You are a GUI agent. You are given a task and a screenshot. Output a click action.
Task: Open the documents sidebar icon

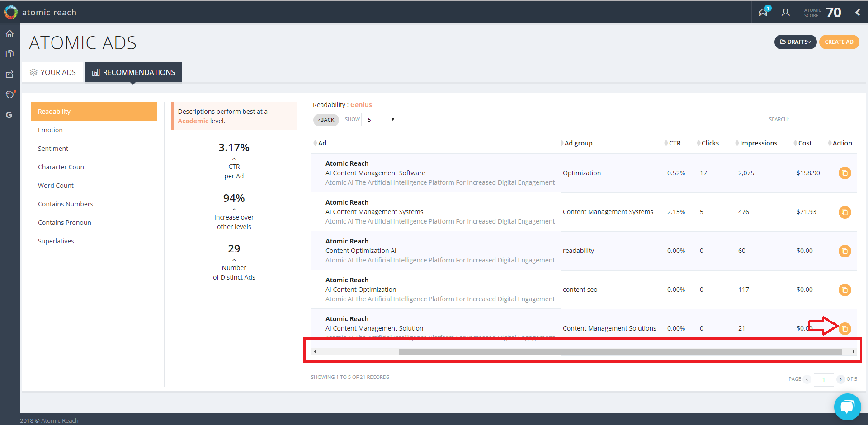pos(9,54)
